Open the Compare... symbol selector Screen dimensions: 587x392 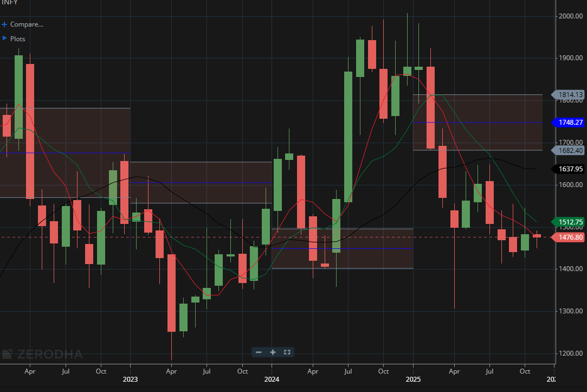pyautogui.click(x=26, y=24)
